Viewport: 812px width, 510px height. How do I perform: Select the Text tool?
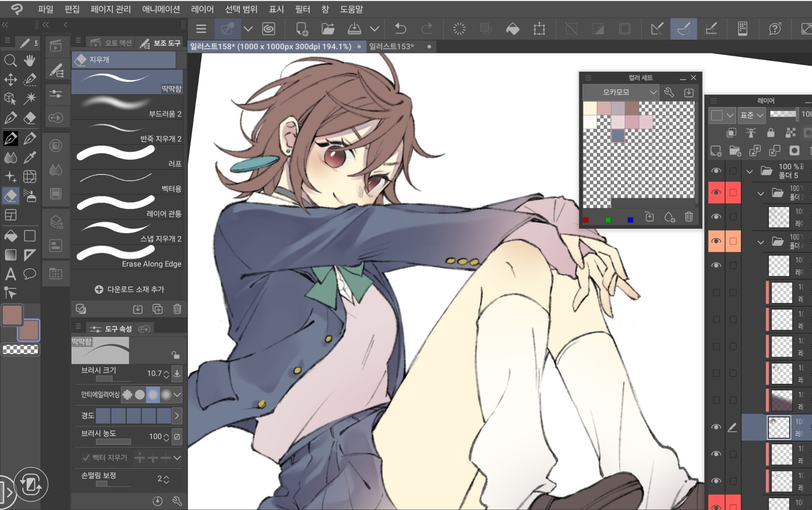tap(11, 274)
